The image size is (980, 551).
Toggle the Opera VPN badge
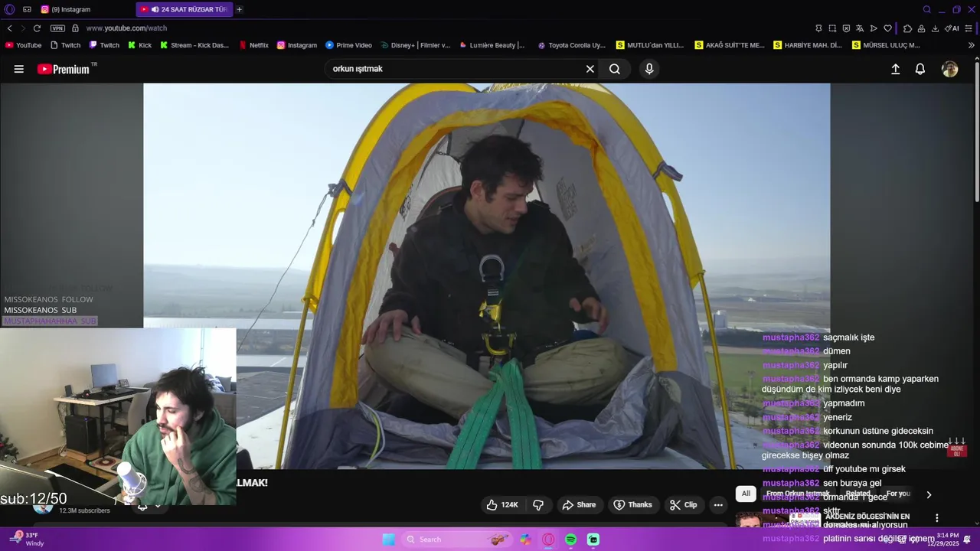coord(57,28)
